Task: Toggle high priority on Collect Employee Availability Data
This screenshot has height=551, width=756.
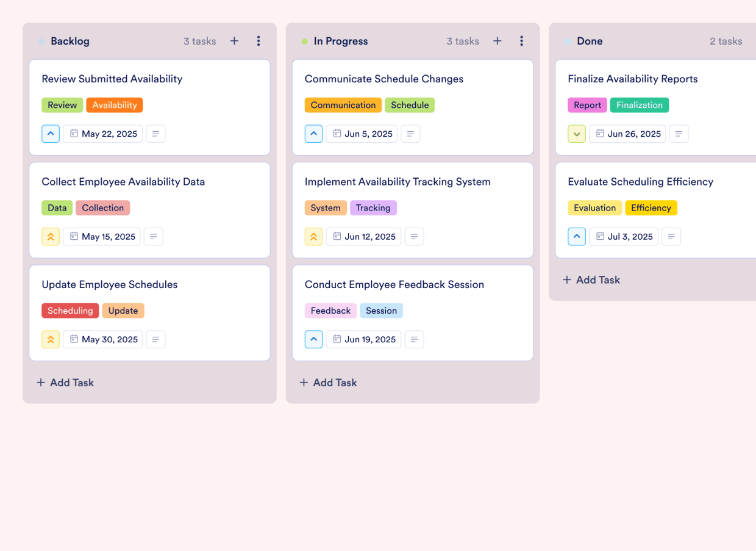Action: (x=51, y=236)
